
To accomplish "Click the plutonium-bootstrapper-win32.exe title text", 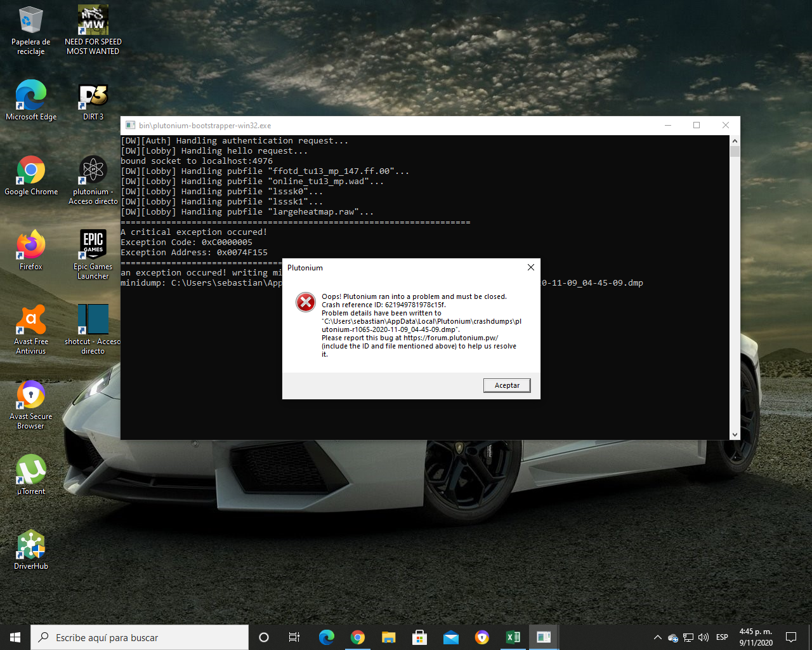I will (x=205, y=126).
